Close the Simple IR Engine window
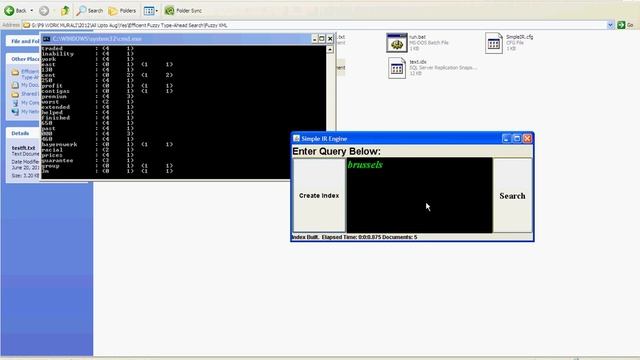The width and height of the screenshot is (640, 360). coord(527,138)
